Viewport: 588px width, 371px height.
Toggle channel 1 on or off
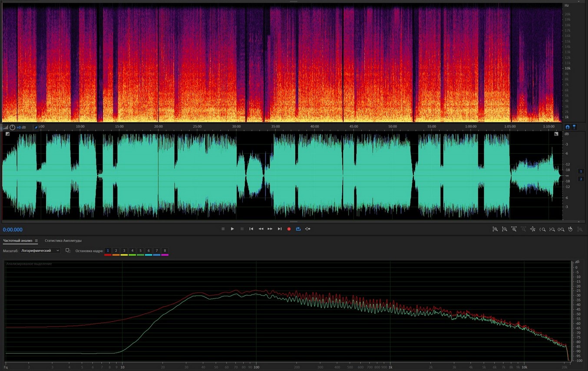pos(581,171)
